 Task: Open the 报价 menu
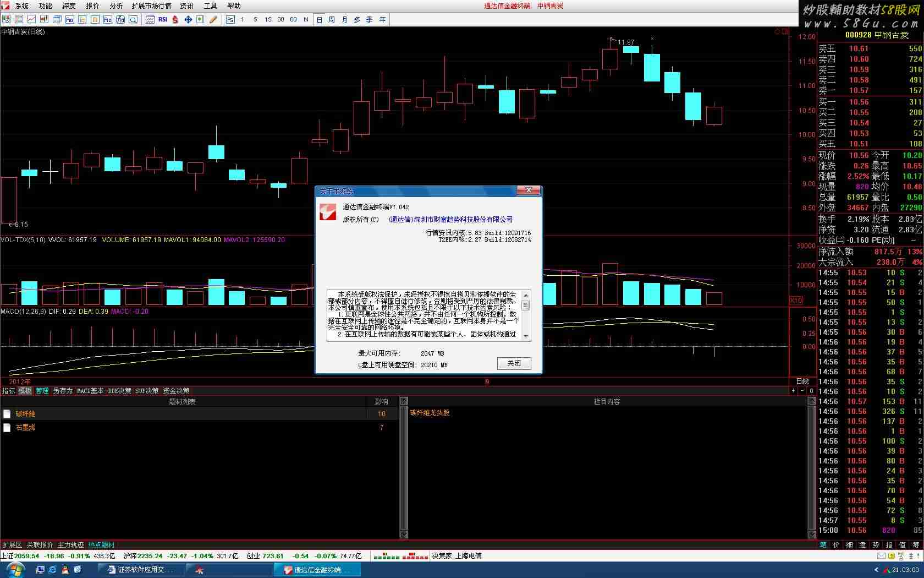(93, 6)
